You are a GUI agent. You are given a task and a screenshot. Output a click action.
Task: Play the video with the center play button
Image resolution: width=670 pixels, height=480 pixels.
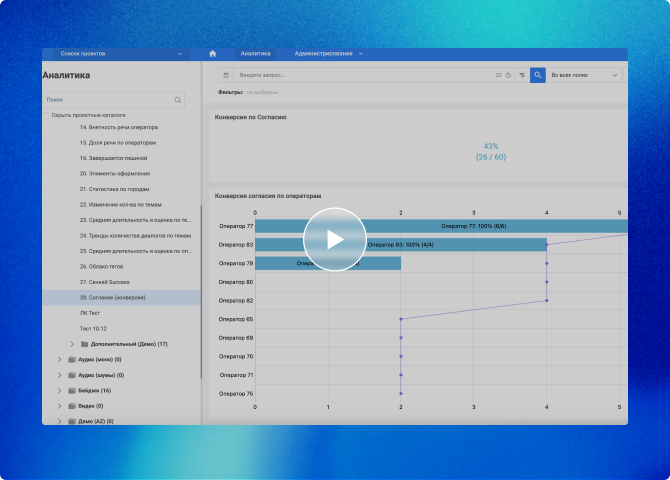[335, 239]
